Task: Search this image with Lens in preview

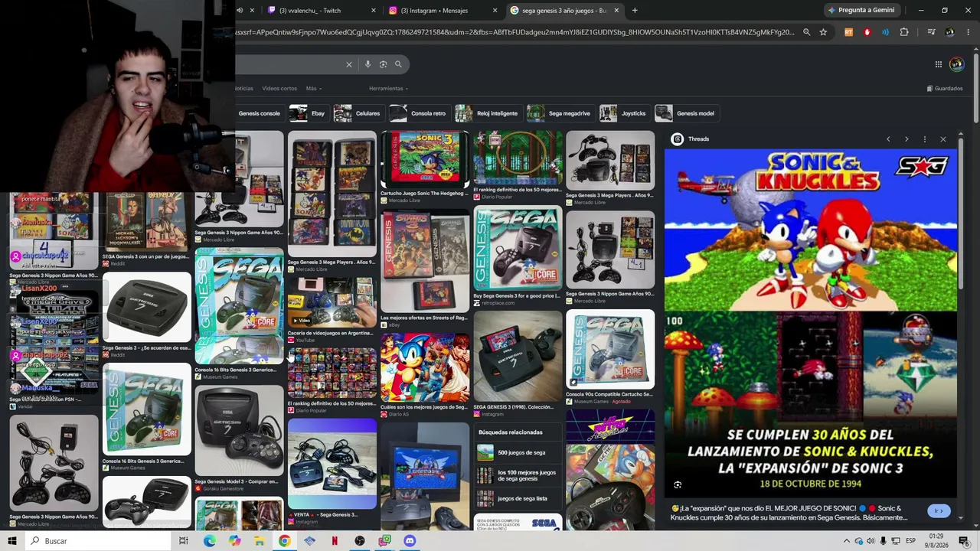Action: click(x=678, y=485)
